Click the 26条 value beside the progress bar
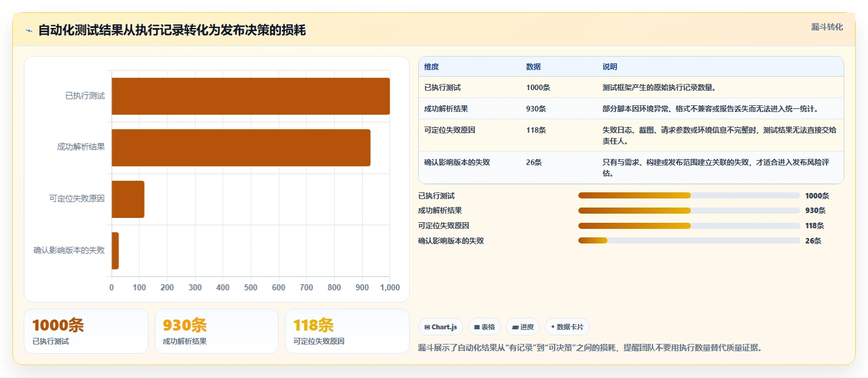 [x=813, y=240]
